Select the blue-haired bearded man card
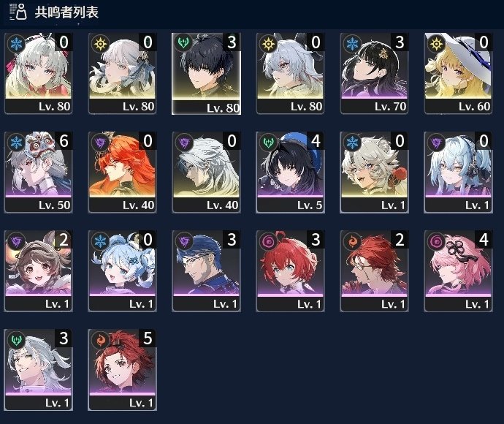504x424 pixels. click(207, 271)
